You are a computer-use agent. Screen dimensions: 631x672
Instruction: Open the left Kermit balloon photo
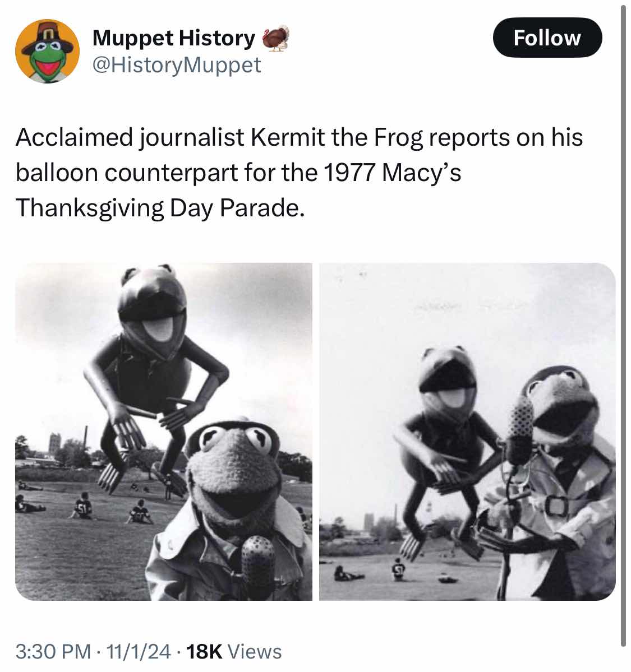click(163, 431)
